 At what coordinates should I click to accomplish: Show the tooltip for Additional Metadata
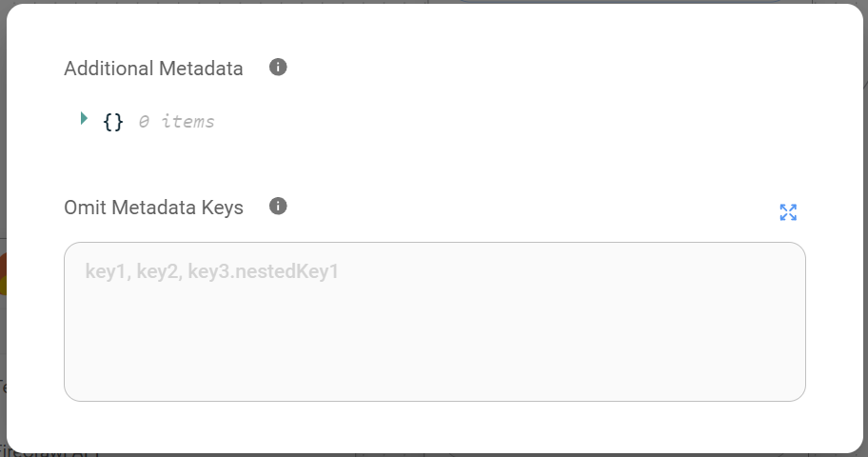(278, 68)
